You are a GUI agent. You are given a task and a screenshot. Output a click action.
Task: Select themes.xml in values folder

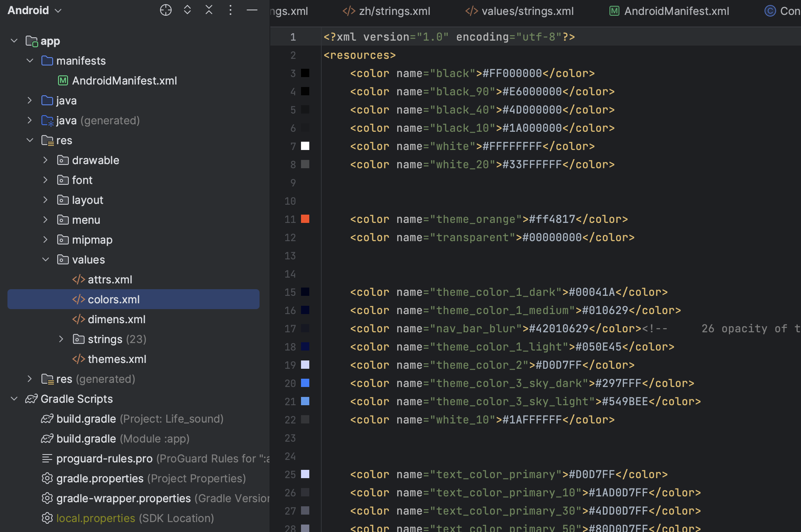tap(117, 359)
